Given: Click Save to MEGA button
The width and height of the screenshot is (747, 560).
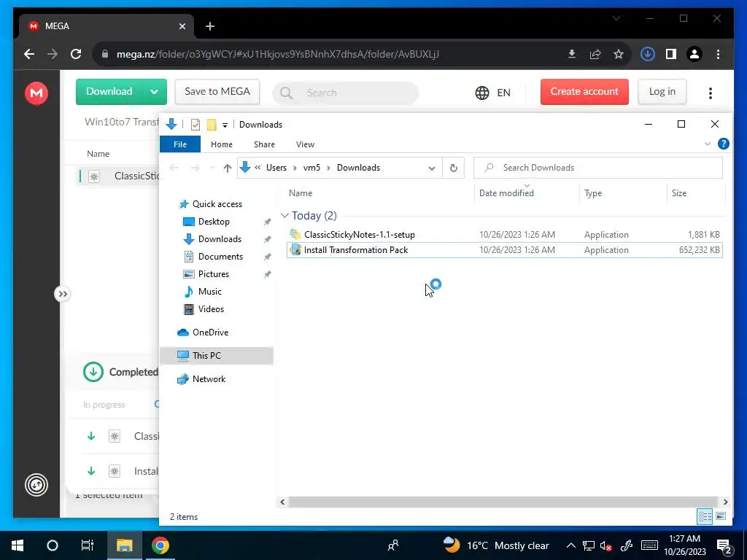Looking at the screenshot, I should pyautogui.click(x=217, y=91).
